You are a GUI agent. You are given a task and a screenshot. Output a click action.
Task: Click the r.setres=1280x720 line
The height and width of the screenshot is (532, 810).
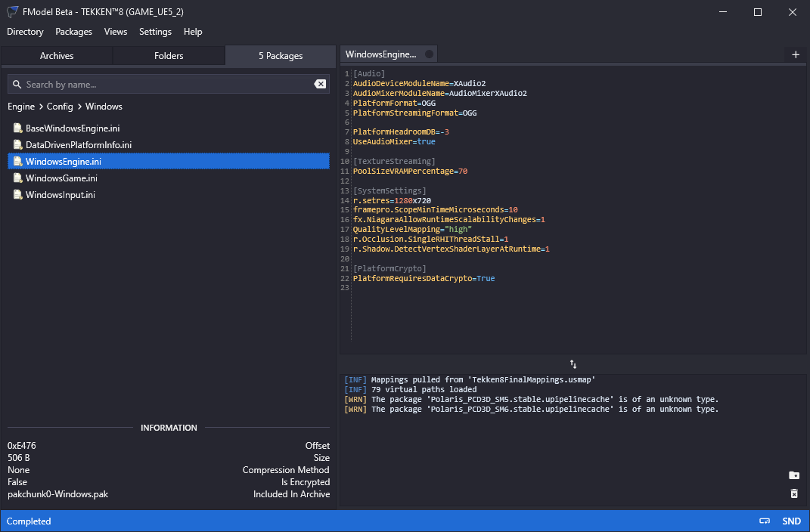click(392, 201)
